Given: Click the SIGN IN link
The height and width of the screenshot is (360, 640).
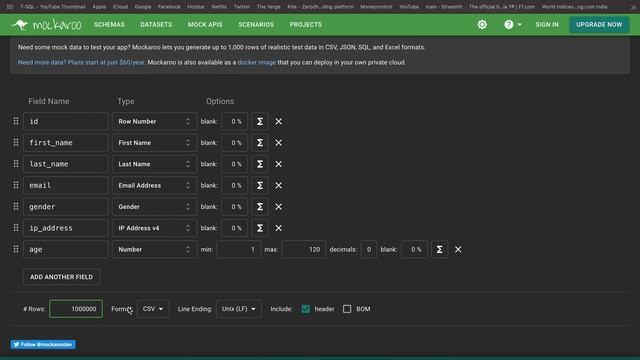Looking at the screenshot, I should click(x=547, y=24).
